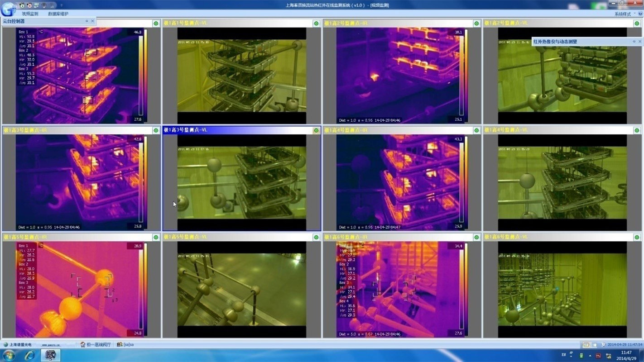Screen dimensions: 644x362
Task: Click the Windows Start button
Action: 9,355
